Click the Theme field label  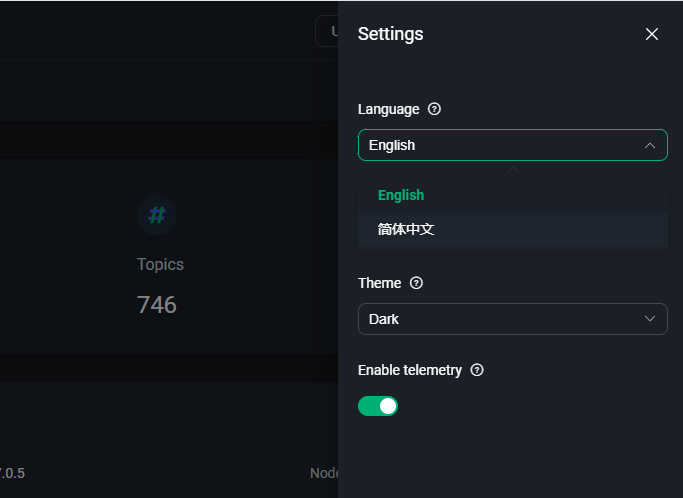(x=379, y=283)
